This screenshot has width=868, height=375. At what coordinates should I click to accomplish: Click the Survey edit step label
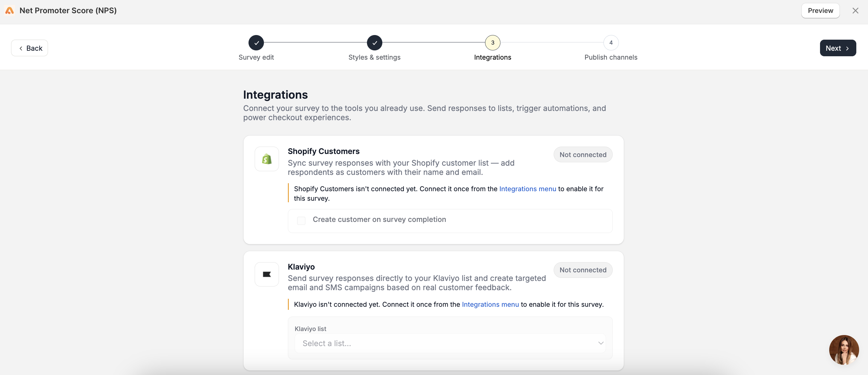coord(256,57)
